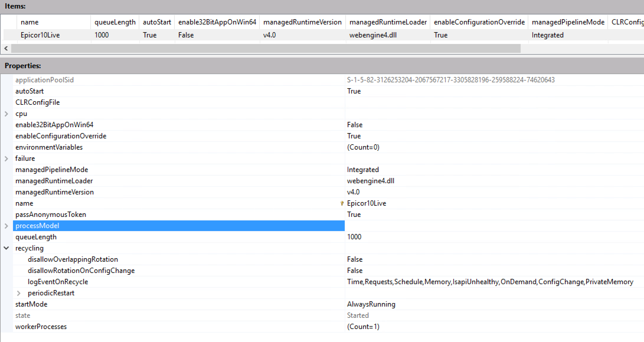Select the disallowOverlappingRotation property
644x342 pixels.
(x=73, y=259)
